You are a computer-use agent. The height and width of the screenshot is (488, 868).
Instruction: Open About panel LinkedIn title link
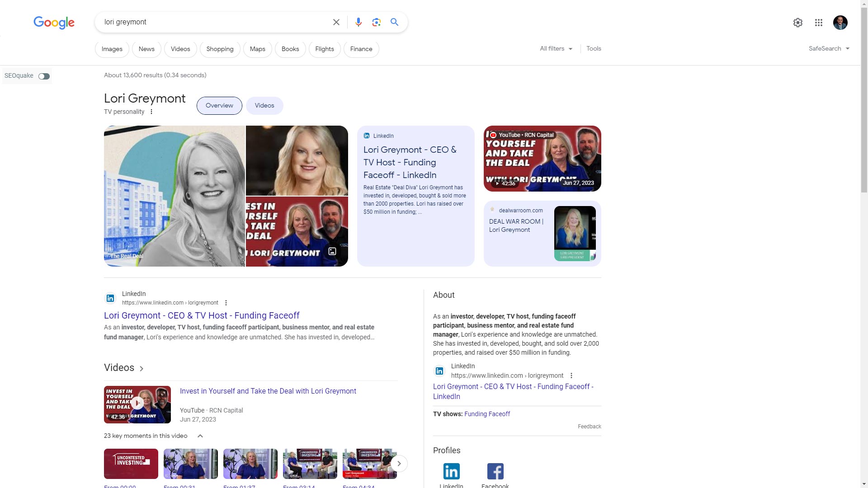(x=513, y=391)
